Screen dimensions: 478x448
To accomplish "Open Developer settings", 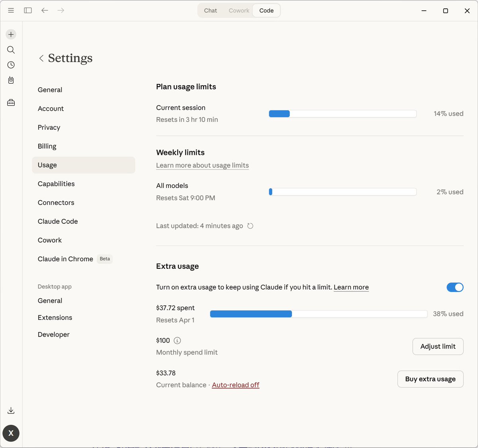I will pos(84,335).
